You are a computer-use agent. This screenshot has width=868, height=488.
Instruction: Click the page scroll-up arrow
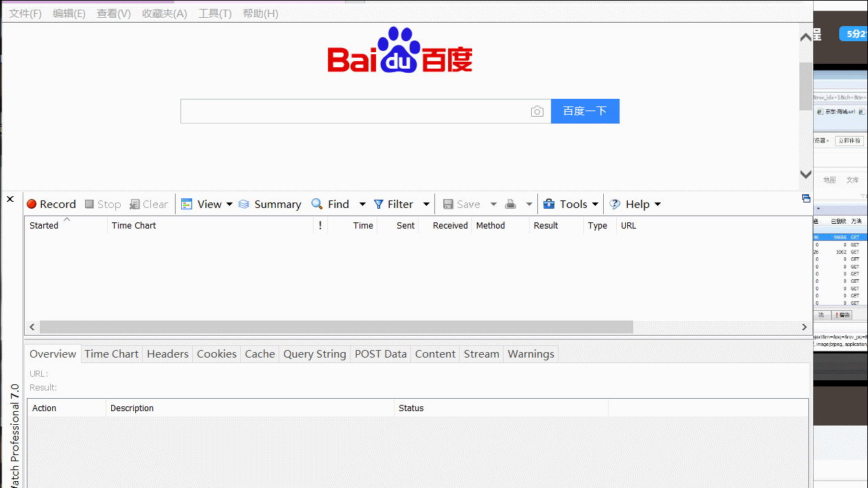806,37
